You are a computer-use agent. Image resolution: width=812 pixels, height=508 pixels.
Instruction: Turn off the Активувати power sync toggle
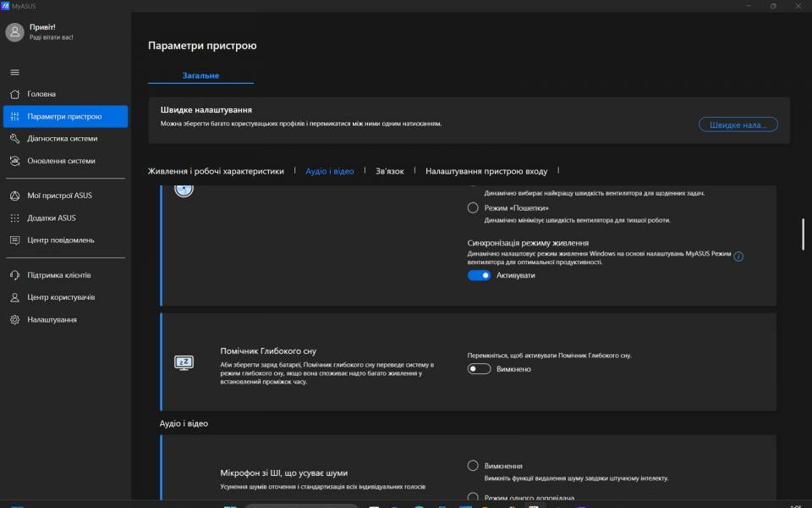pos(479,275)
